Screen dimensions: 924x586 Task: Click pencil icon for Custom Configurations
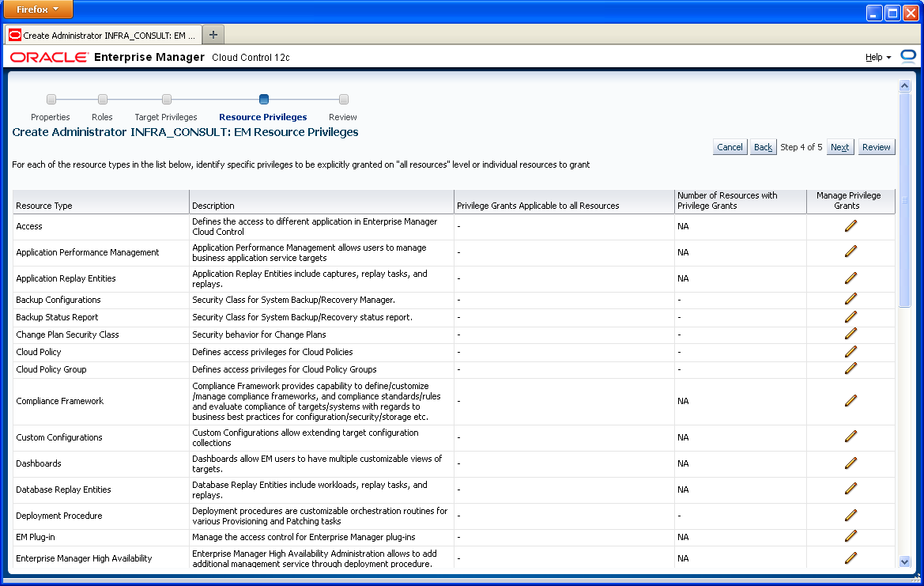850,437
